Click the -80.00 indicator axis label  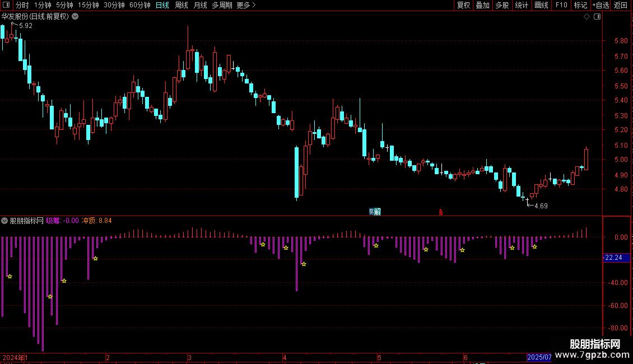tap(618, 328)
